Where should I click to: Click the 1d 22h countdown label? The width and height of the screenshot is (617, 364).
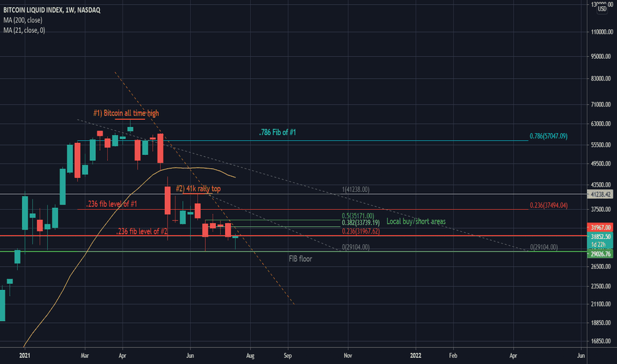pos(598,244)
